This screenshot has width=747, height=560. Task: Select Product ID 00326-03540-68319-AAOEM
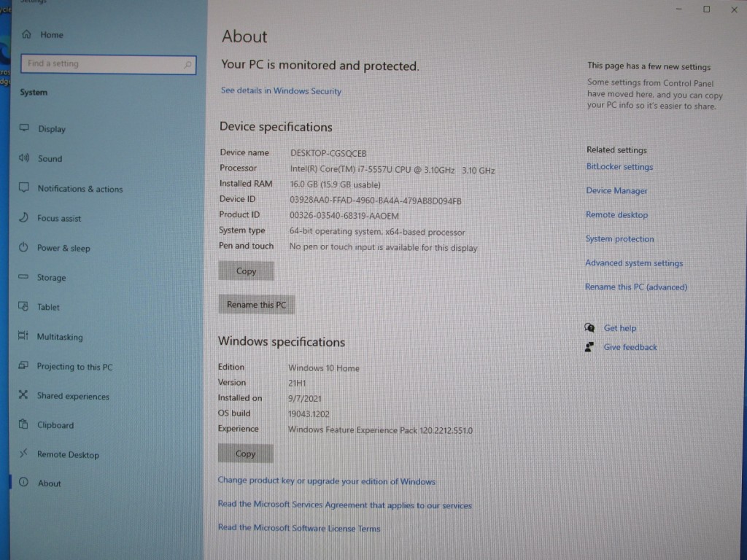344,216
